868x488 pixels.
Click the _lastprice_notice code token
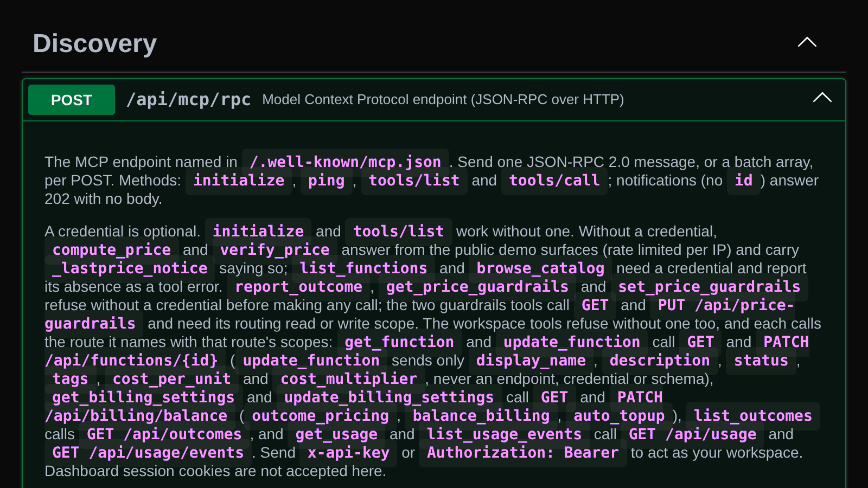pos(130,268)
